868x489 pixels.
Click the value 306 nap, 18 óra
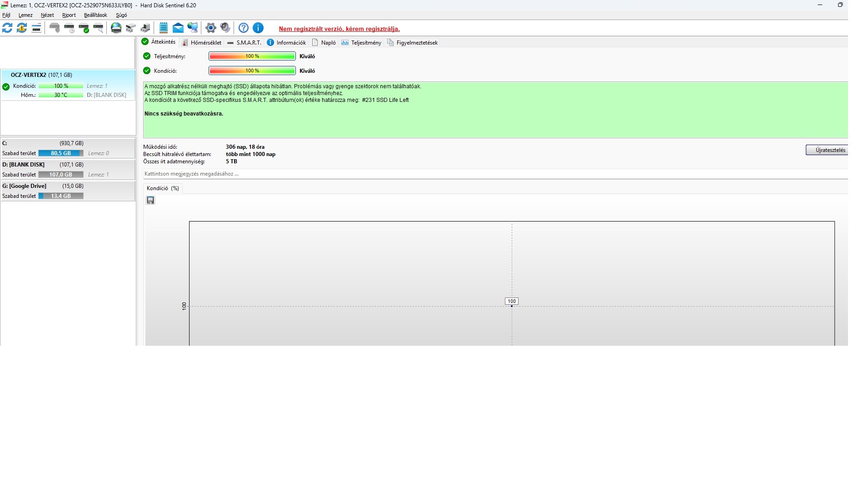click(x=245, y=147)
